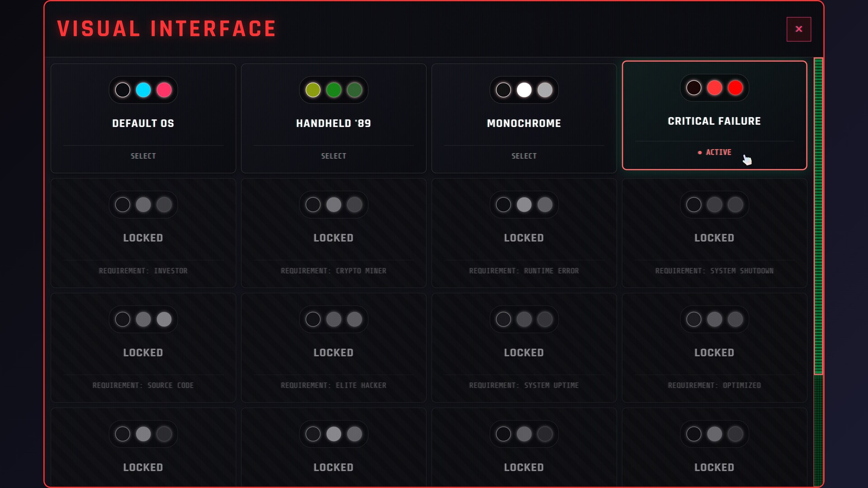
Task: Click the locked theme requiring Runtime Error
Action: click(524, 233)
